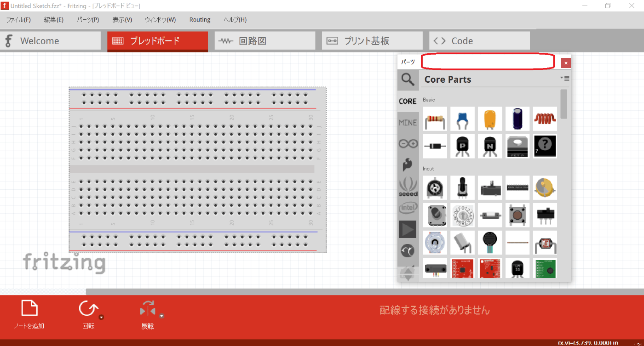Click the 配線する接続がありません status message
Viewport: 644px width, 346px height.
click(435, 310)
